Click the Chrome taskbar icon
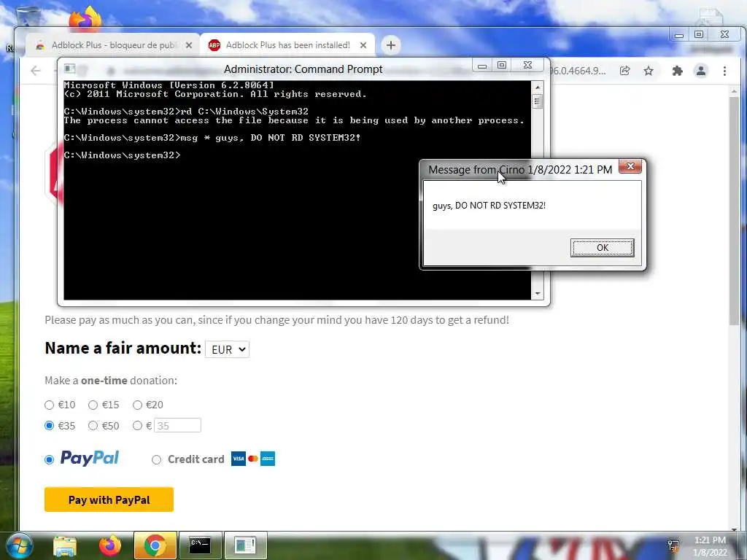747x560 pixels. point(155,545)
